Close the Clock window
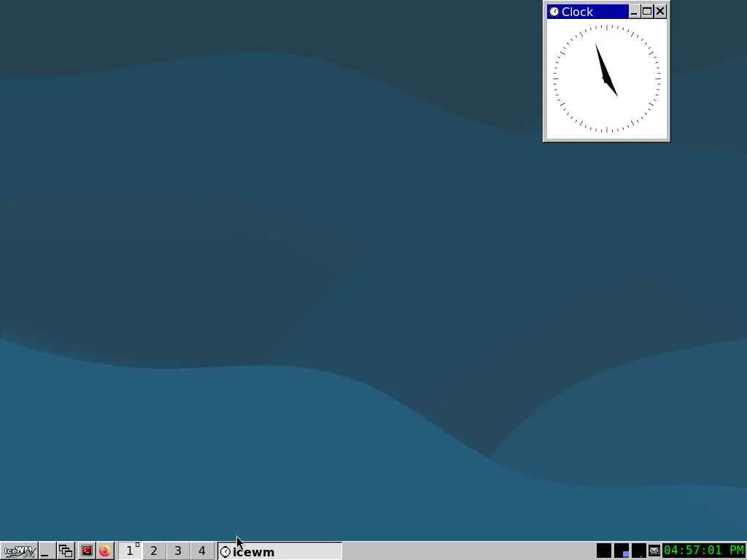Viewport: 747px width, 560px height. 660,12
